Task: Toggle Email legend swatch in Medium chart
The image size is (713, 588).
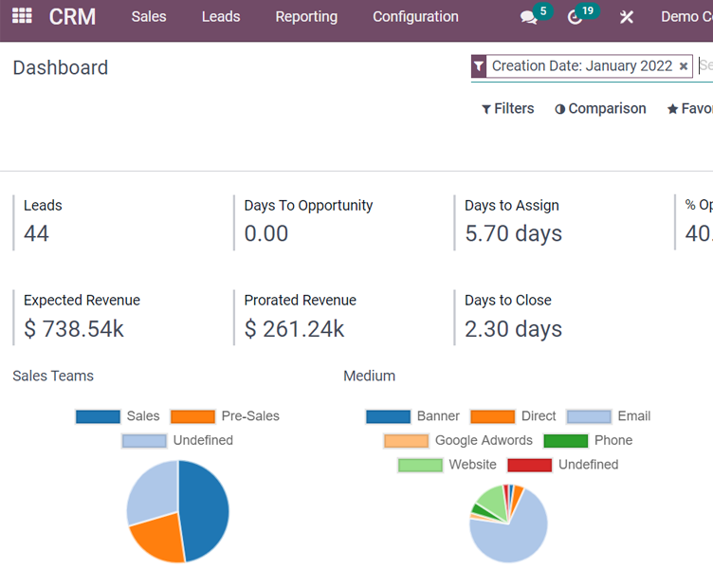Action: pyautogui.click(x=589, y=416)
